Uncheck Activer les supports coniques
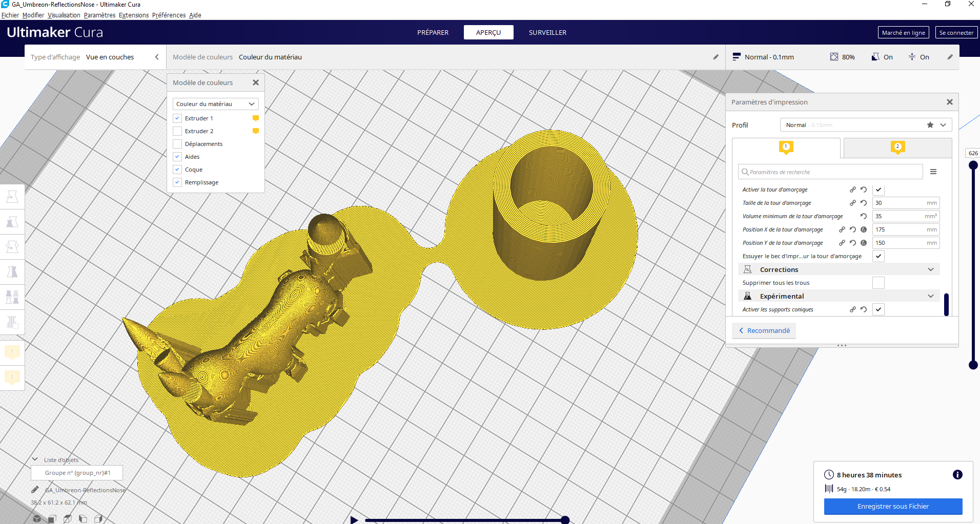980x524 pixels. click(x=879, y=309)
